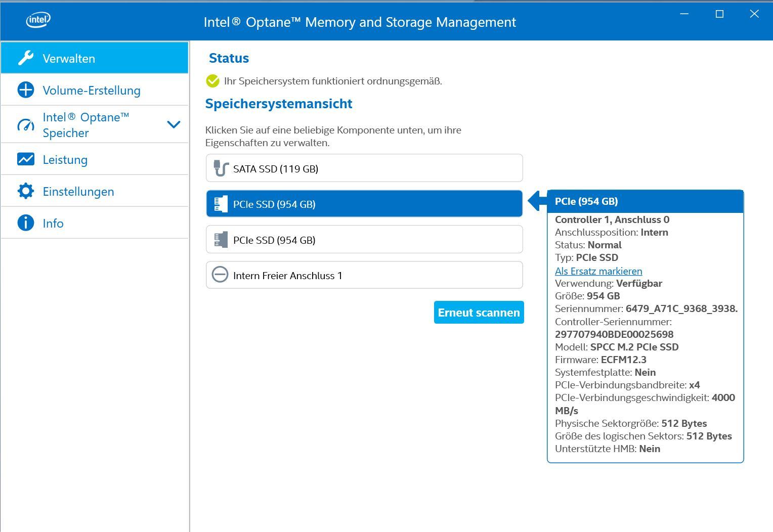This screenshot has height=532, width=773.
Task: Click the info circle icon
Action: (x=26, y=223)
